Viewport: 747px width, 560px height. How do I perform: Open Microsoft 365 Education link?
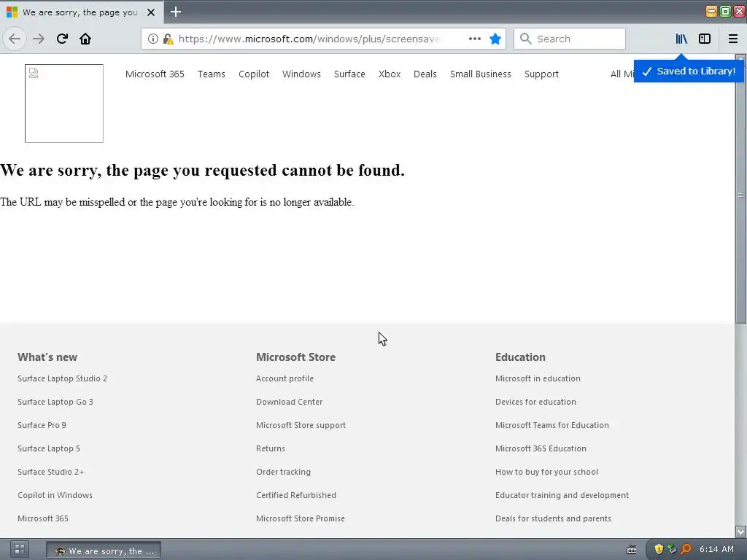click(x=541, y=448)
